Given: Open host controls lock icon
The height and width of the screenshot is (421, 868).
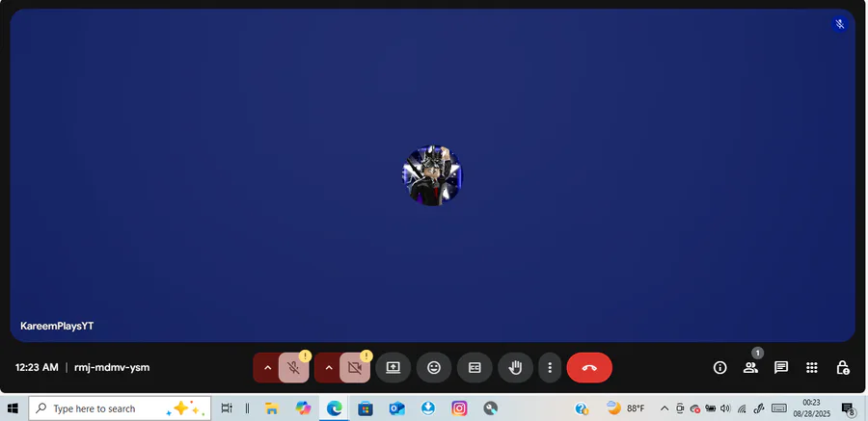Looking at the screenshot, I should 843,368.
